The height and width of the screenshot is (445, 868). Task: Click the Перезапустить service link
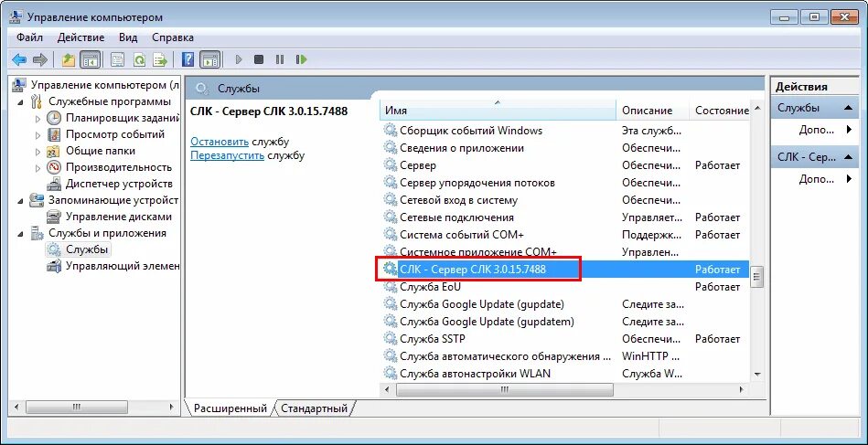(228, 155)
